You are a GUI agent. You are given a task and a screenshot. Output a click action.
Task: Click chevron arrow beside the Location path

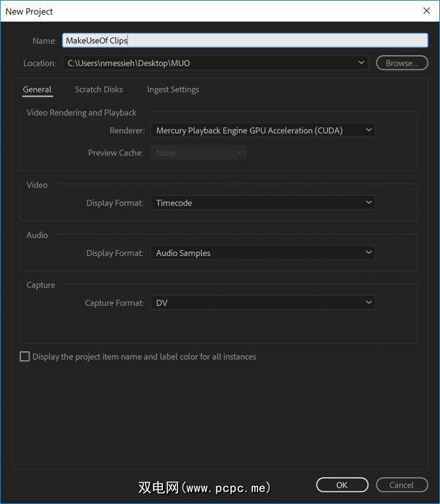click(361, 63)
